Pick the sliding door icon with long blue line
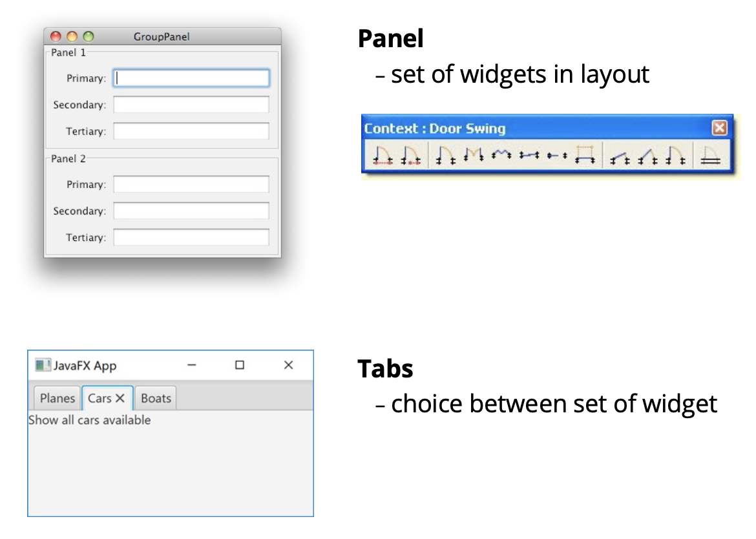Image resolution: width=756 pixels, height=539 pixels. (529, 156)
